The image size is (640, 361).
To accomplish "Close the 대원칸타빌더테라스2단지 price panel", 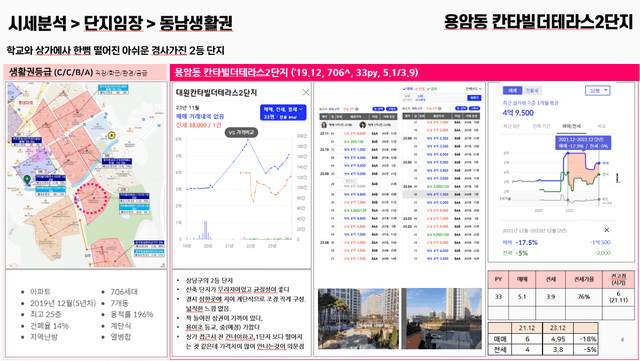I will 305,93.
